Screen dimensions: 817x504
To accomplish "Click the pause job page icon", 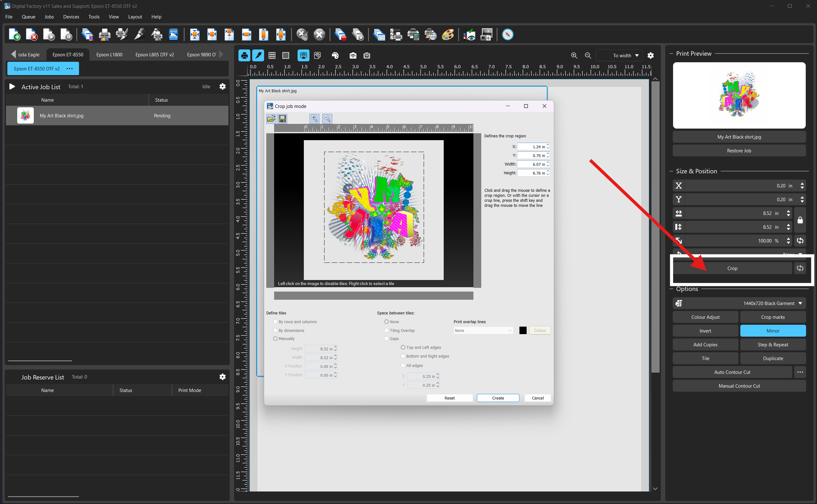I will click(x=66, y=35).
